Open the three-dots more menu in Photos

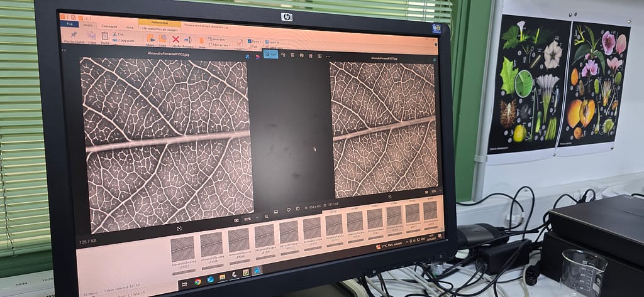(328, 56)
